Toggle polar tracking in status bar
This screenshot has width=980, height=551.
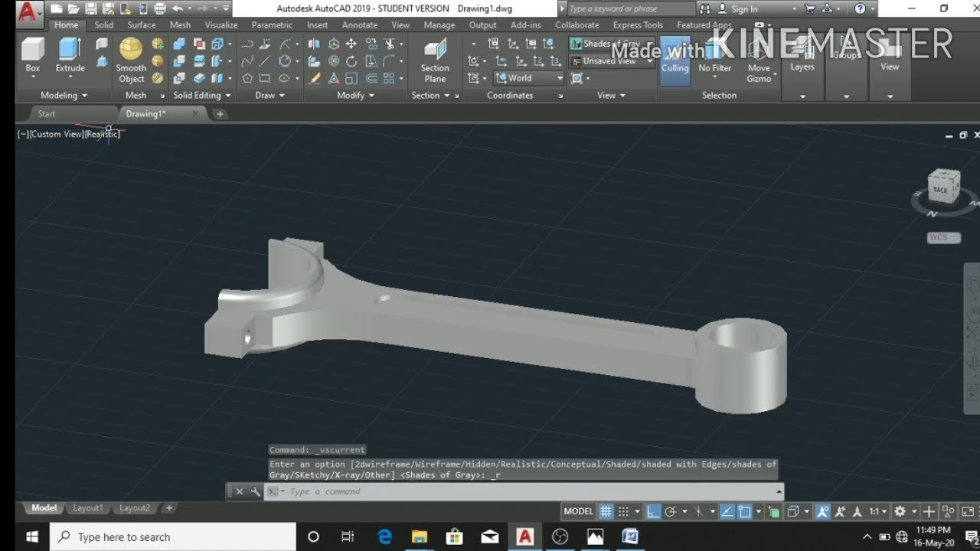671,511
